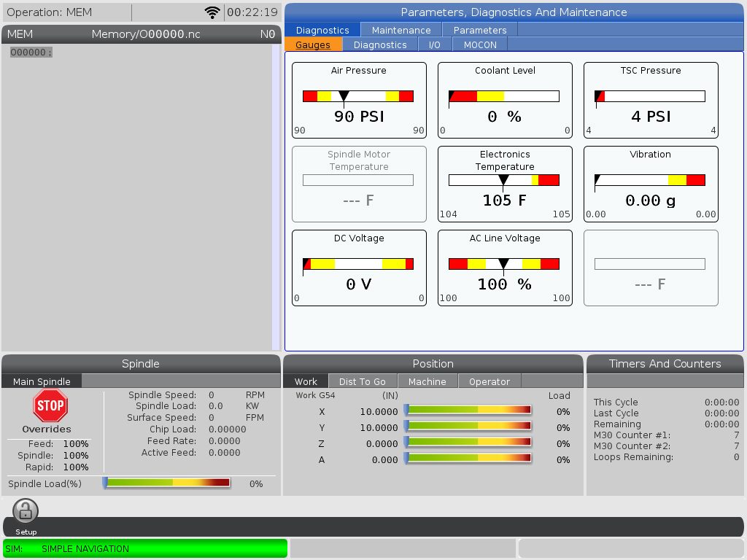Image resolution: width=747 pixels, height=560 pixels.
Task: Open the Maintenance tab
Action: tap(401, 30)
